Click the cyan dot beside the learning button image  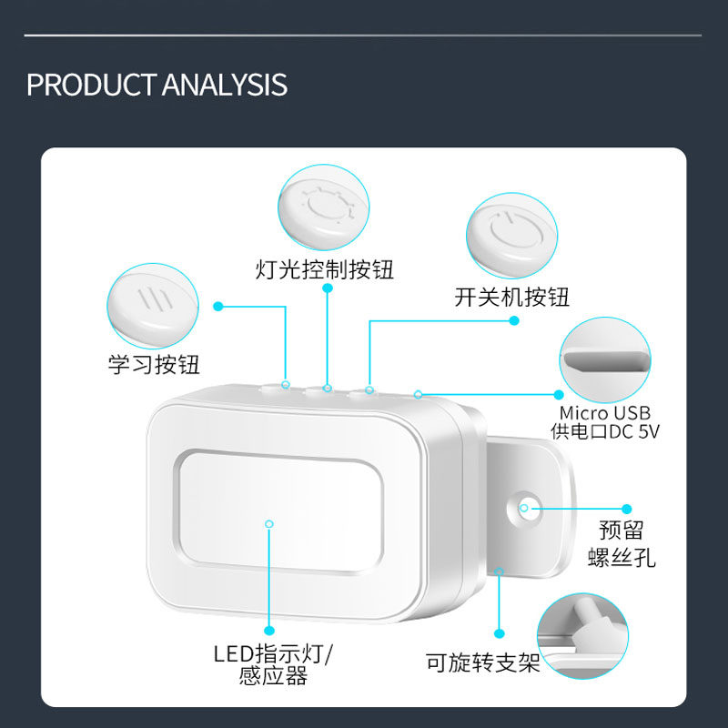tap(218, 307)
